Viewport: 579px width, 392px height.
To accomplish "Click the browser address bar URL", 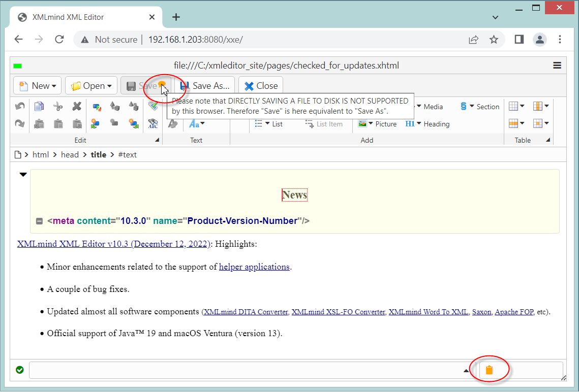I will (195, 40).
